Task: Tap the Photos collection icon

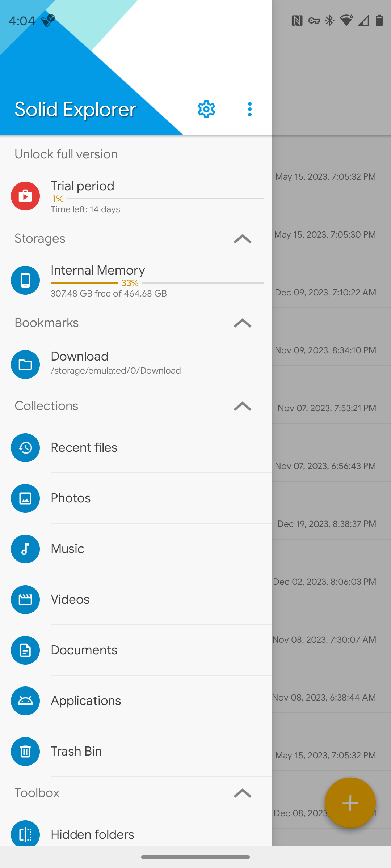Action: pyautogui.click(x=25, y=498)
